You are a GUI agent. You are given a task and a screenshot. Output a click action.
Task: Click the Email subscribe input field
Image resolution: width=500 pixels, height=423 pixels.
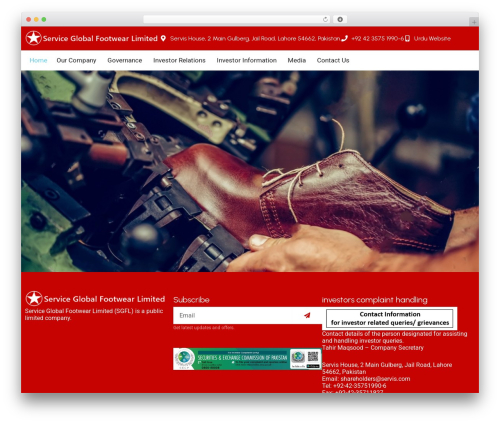click(x=233, y=315)
